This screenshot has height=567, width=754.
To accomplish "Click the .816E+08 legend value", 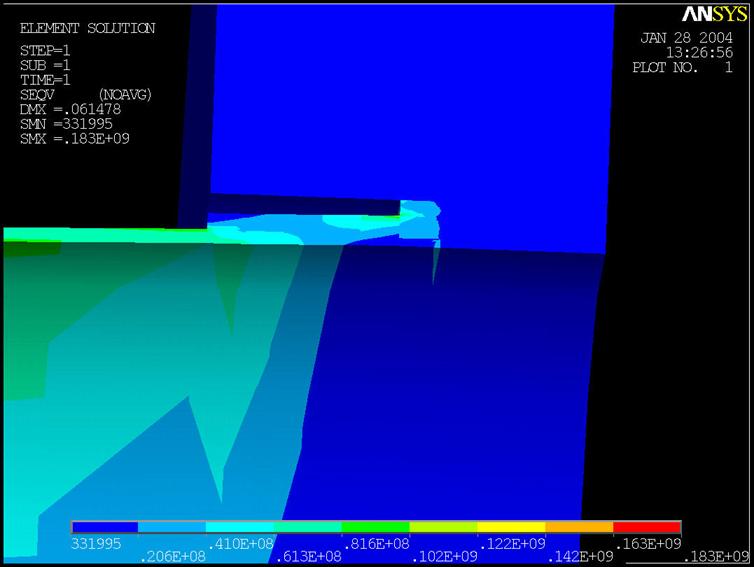I will [x=377, y=544].
